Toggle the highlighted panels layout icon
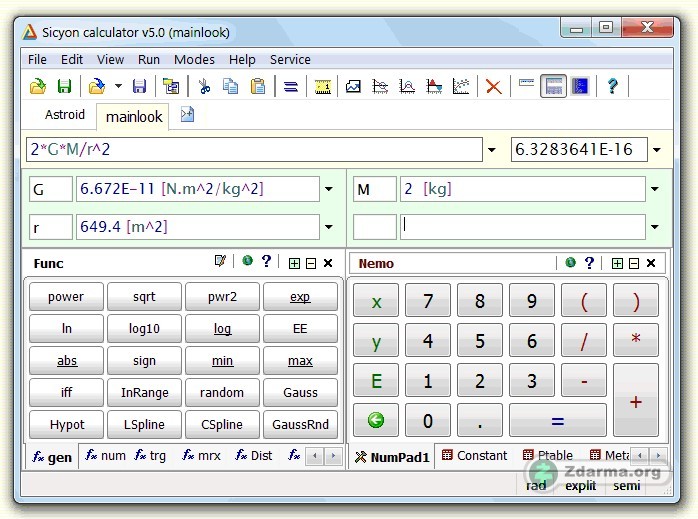Image resolution: width=698 pixels, height=519 pixels. (x=553, y=86)
